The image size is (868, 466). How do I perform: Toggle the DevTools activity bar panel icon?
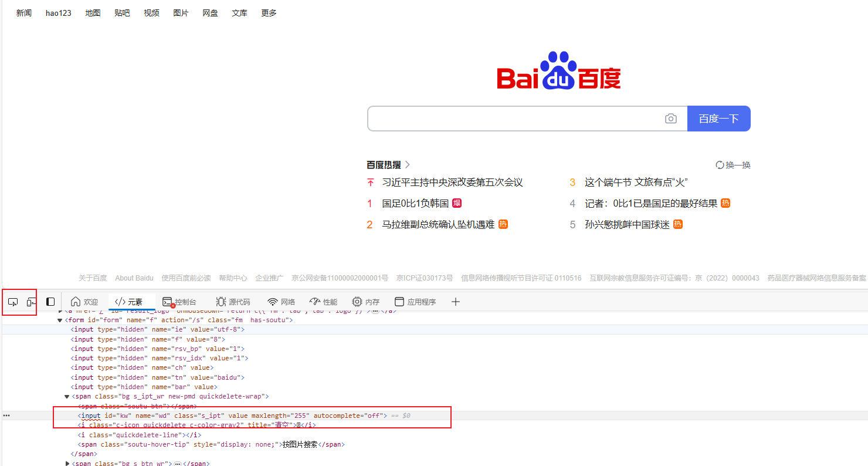tap(50, 302)
